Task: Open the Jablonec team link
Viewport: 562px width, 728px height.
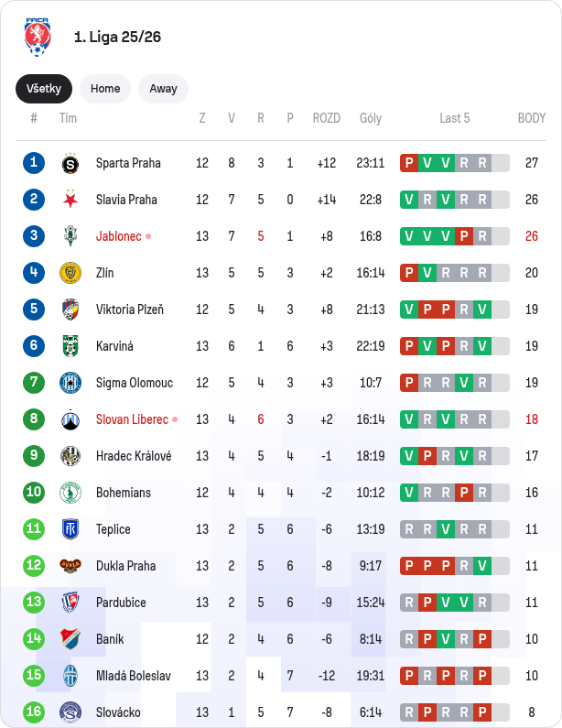Action: [x=119, y=236]
